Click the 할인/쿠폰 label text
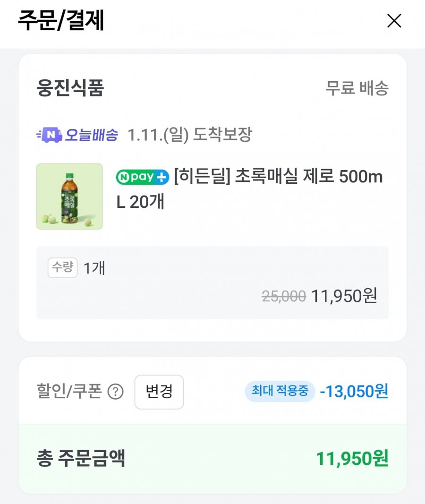 tap(69, 392)
